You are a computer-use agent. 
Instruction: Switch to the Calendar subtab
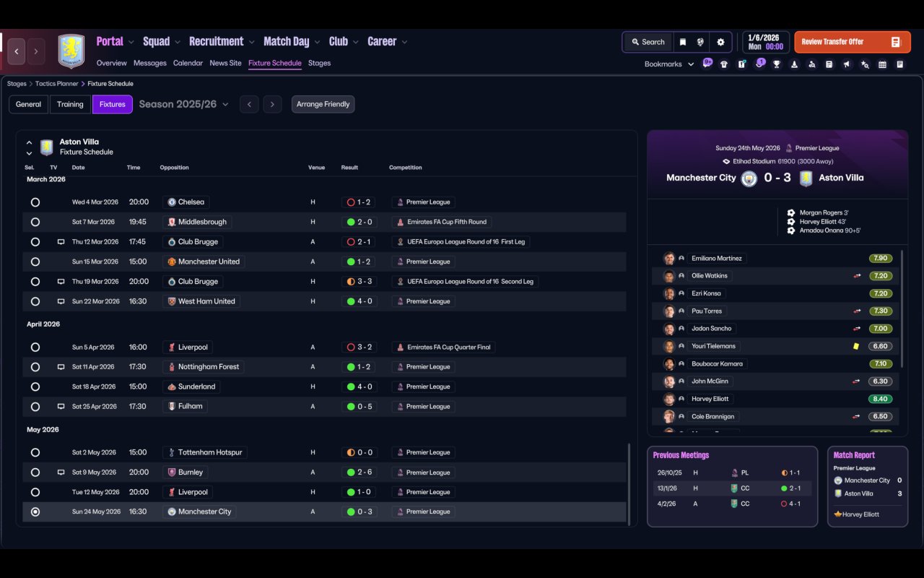pyautogui.click(x=188, y=63)
